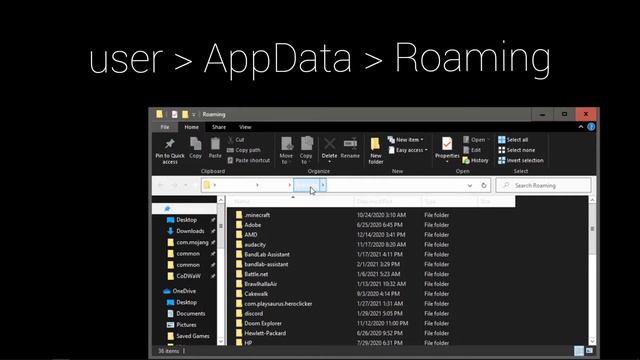
Task: Open file History from the ribbon
Action: [x=476, y=160]
